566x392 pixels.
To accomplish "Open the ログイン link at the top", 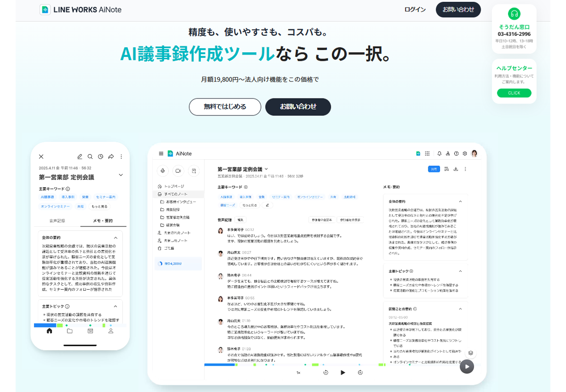I will pos(414,9).
